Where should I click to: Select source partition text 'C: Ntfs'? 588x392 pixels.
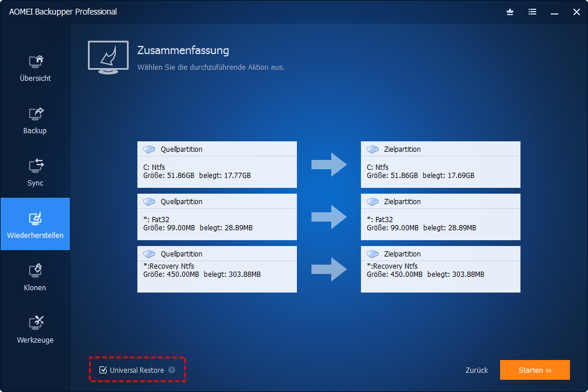click(154, 167)
